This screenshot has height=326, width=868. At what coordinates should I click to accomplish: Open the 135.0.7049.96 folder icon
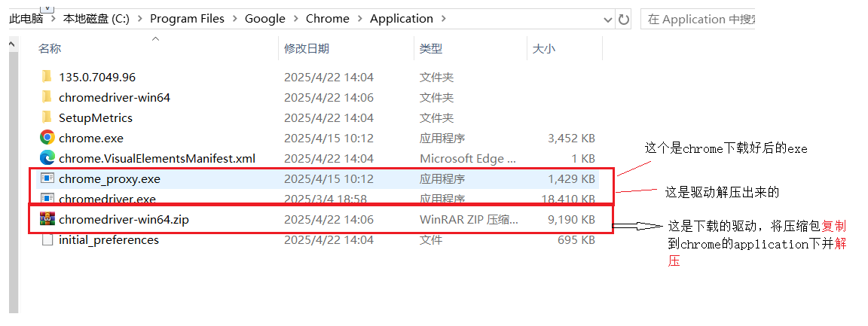[47, 76]
